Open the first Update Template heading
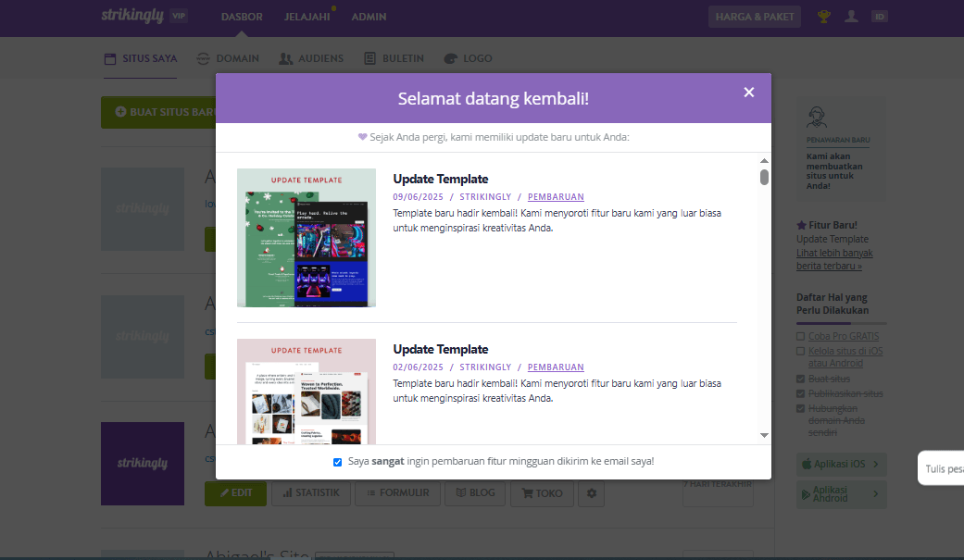The image size is (964, 560). click(440, 179)
